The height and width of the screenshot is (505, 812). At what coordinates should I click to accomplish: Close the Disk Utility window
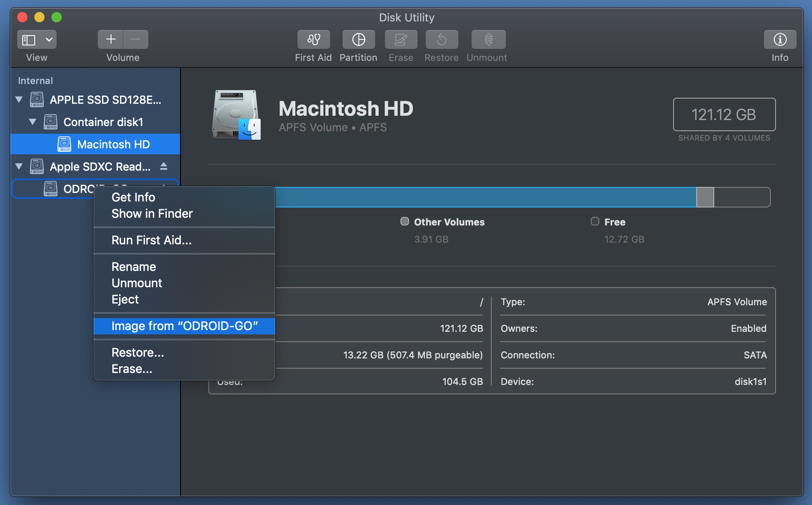22,17
